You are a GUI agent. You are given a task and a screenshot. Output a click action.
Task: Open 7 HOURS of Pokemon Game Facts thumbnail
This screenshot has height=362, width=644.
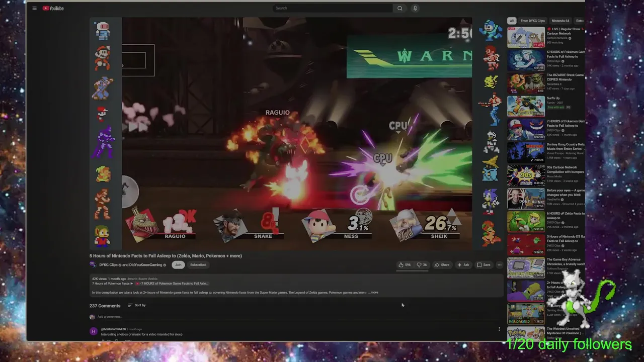tap(526, 129)
